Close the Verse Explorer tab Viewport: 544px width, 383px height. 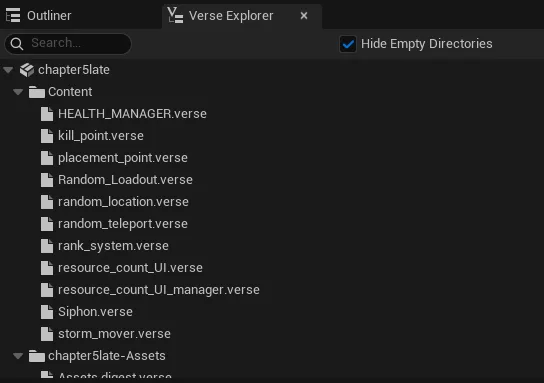(x=304, y=16)
